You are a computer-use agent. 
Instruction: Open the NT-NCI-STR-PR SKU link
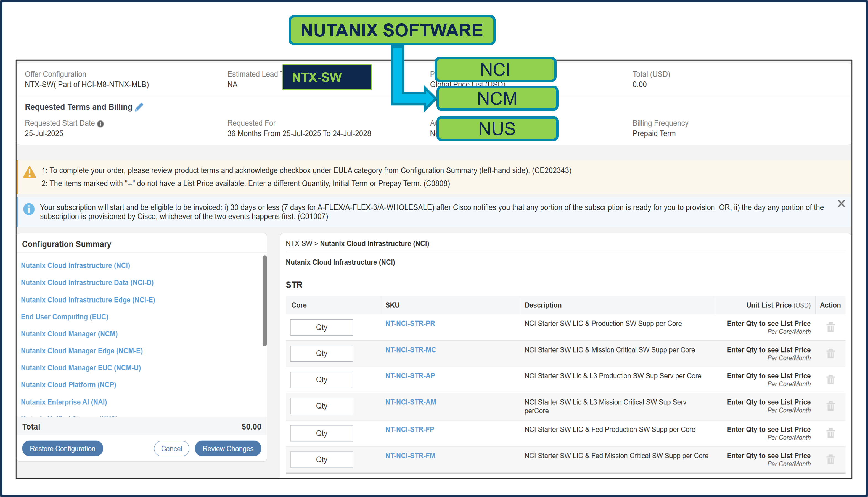[410, 323]
